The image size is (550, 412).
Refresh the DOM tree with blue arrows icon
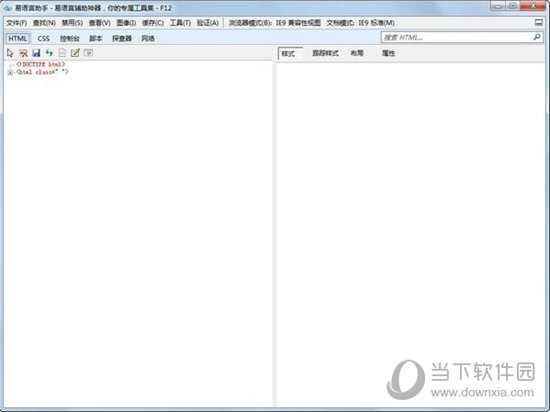click(49, 53)
